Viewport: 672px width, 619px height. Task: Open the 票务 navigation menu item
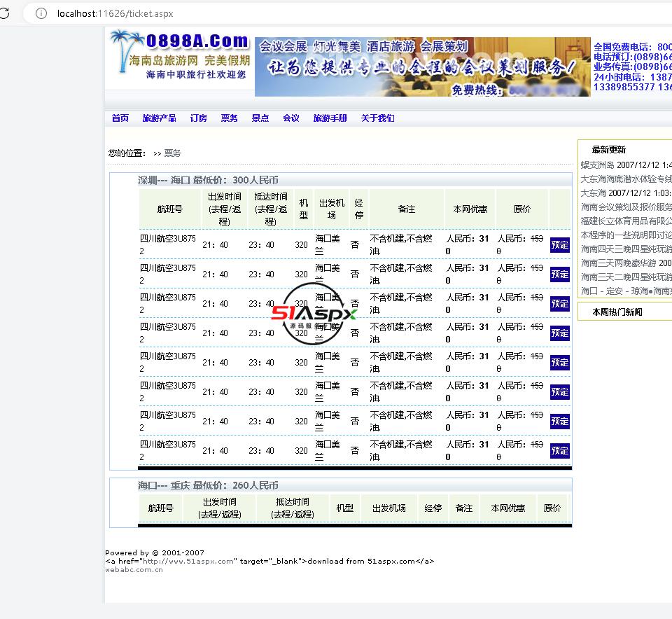[229, 118]
